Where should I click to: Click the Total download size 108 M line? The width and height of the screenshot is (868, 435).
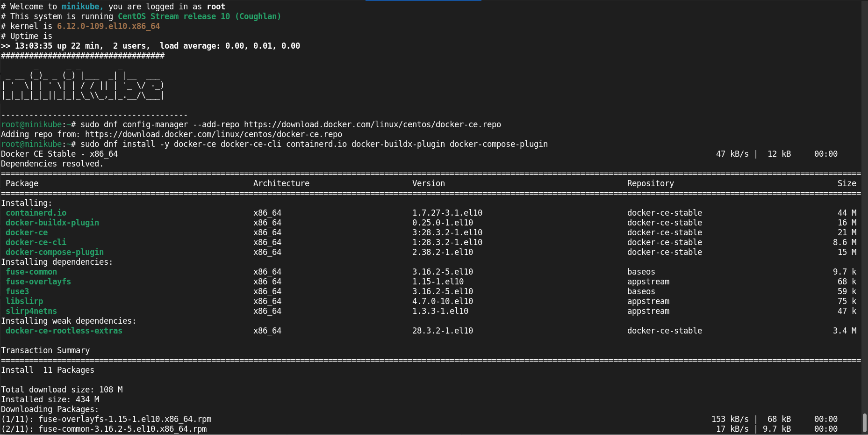[62, 390]
